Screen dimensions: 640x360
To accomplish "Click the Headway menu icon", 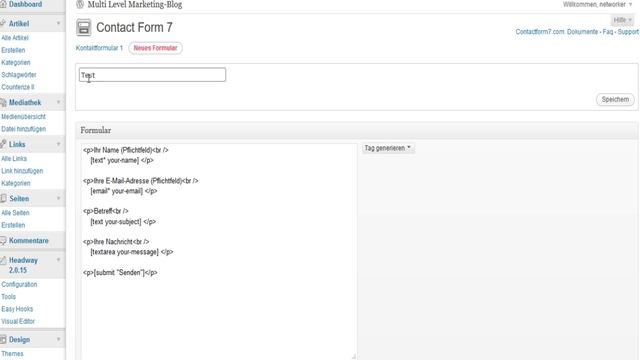I will [3, 260].
